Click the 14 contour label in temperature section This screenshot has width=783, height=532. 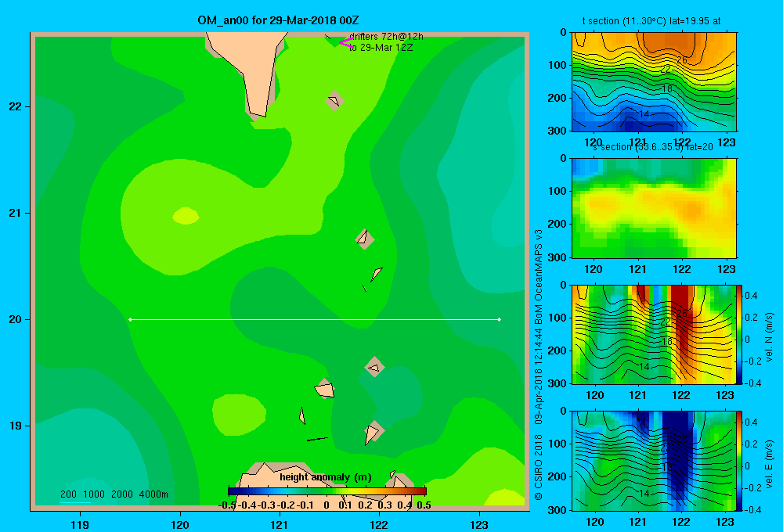(644, 114)
